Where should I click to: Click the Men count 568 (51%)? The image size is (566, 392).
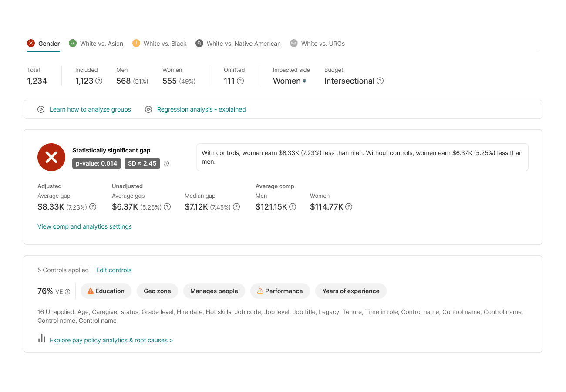click(x=132, y=81)
